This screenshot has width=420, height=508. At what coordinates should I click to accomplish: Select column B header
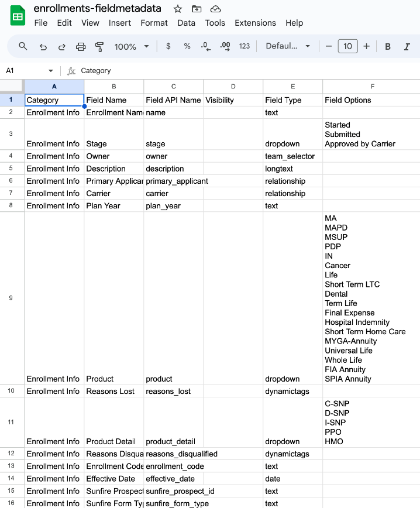coord(113,87)
